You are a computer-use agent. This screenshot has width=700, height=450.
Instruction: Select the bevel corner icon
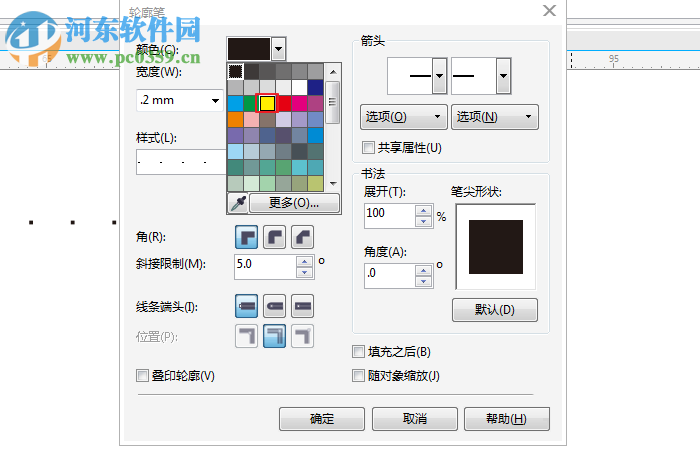click(x=303, y=237)
